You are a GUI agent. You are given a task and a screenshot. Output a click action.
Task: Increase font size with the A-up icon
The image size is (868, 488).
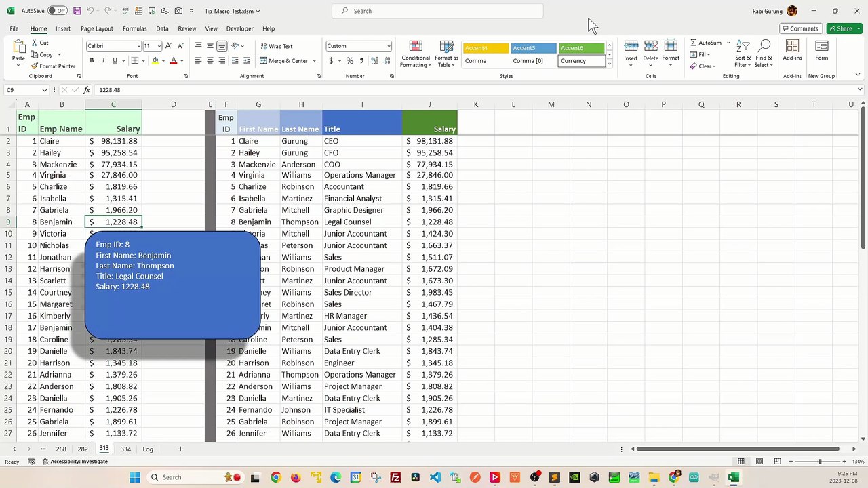[x=169, y=46]
